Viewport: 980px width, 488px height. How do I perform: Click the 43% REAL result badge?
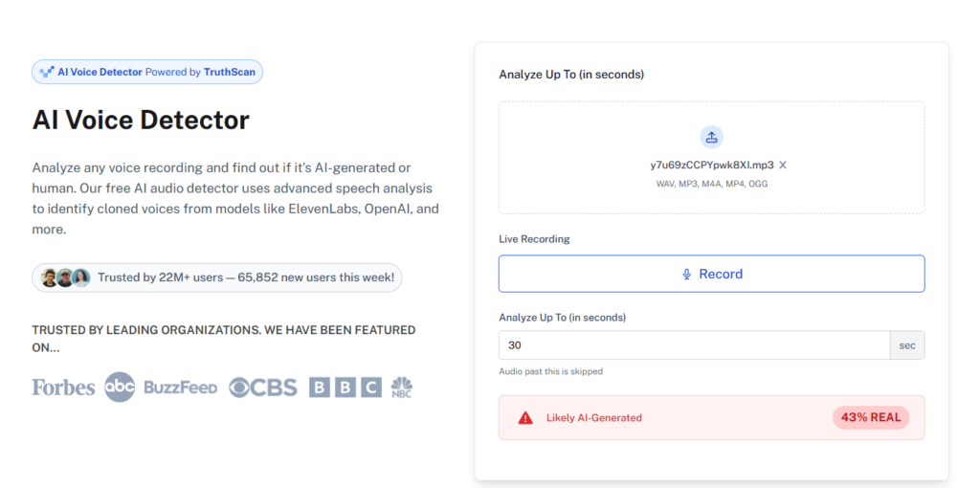870,417
